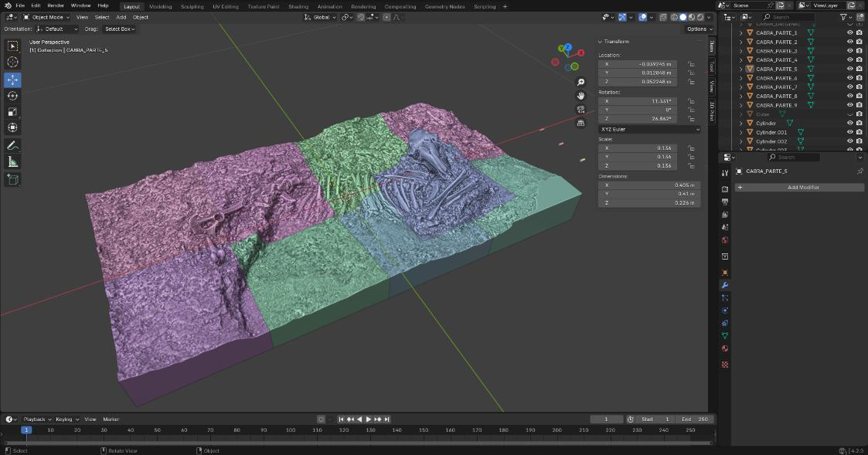Hide CABRA_PARTE_2 in viewport
The height and width of the screenshot is (455, 868).
coord(849,42)
